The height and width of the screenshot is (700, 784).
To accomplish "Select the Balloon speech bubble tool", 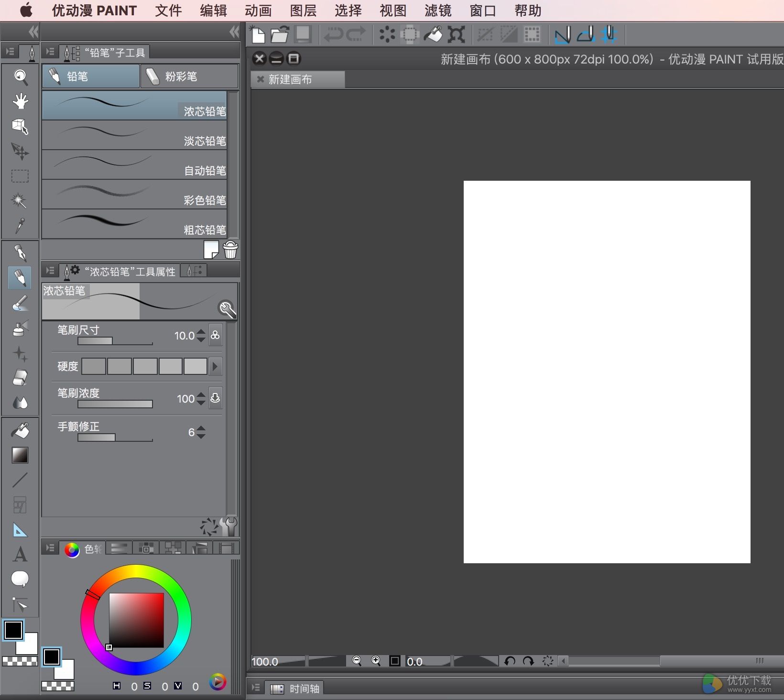I will pyautogui.click(x=20, y=580).
